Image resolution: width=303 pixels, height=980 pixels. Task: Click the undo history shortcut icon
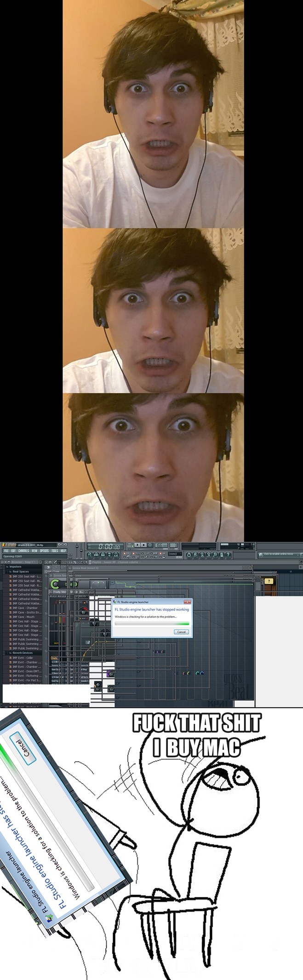click(x=189, y=555)
